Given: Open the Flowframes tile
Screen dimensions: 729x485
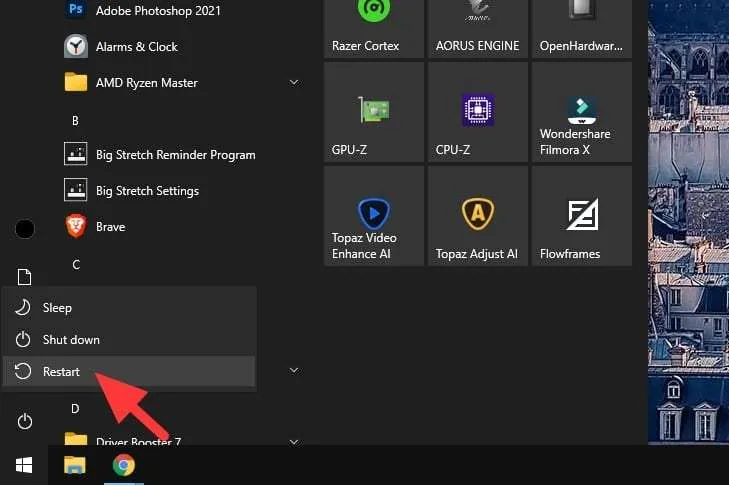Looking at the screenshot, I should (582, 216).
